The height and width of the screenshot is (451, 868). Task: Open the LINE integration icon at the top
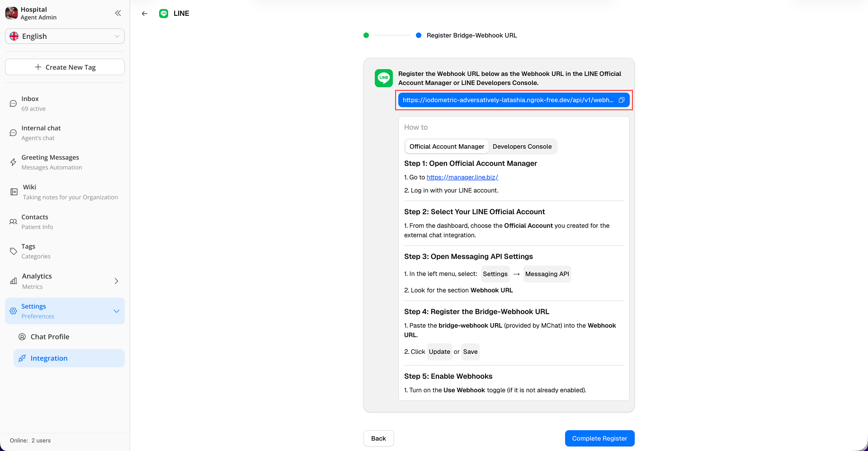tap(163, 13)
